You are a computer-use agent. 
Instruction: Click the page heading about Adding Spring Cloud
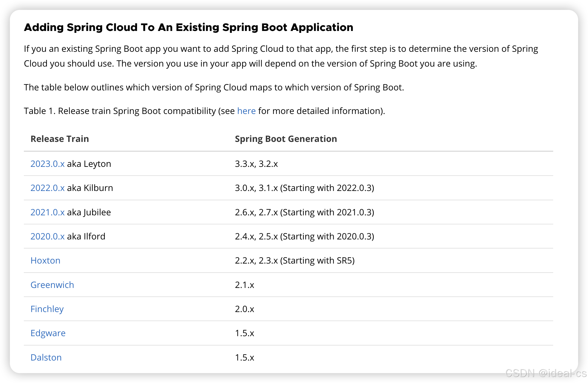point(189,27)
